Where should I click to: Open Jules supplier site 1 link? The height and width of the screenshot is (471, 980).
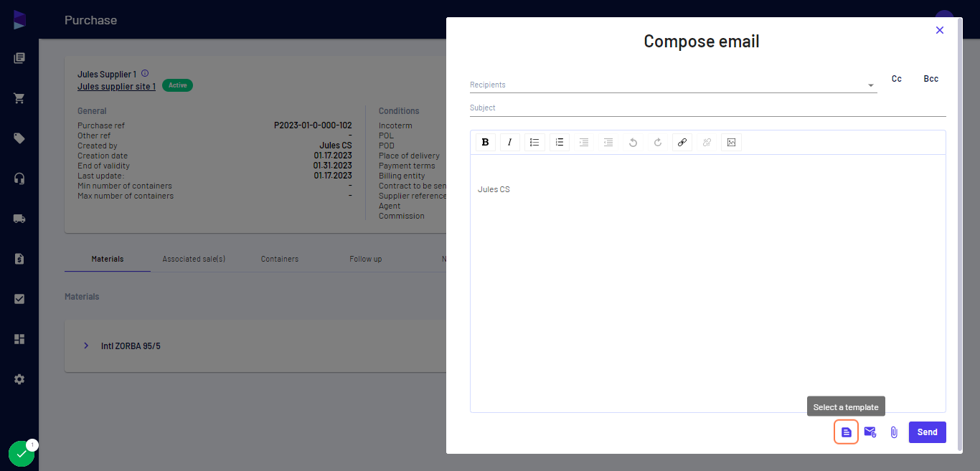[116, 86]
